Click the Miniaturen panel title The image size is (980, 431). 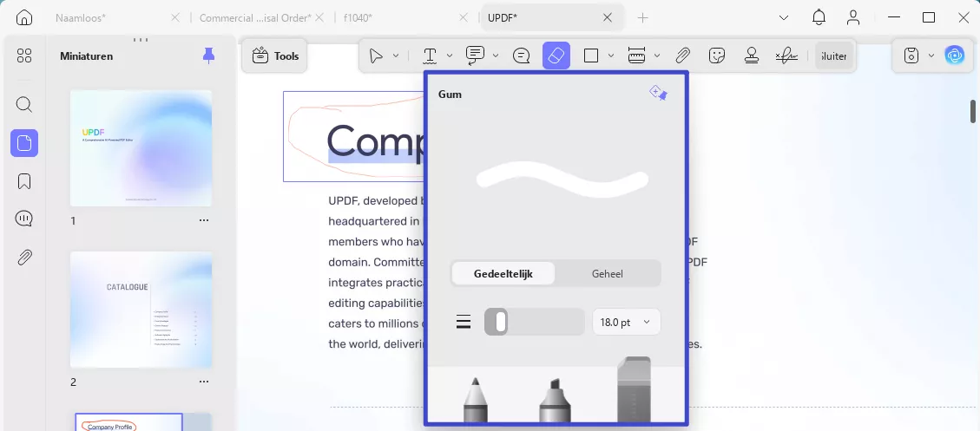click(86, 56)
